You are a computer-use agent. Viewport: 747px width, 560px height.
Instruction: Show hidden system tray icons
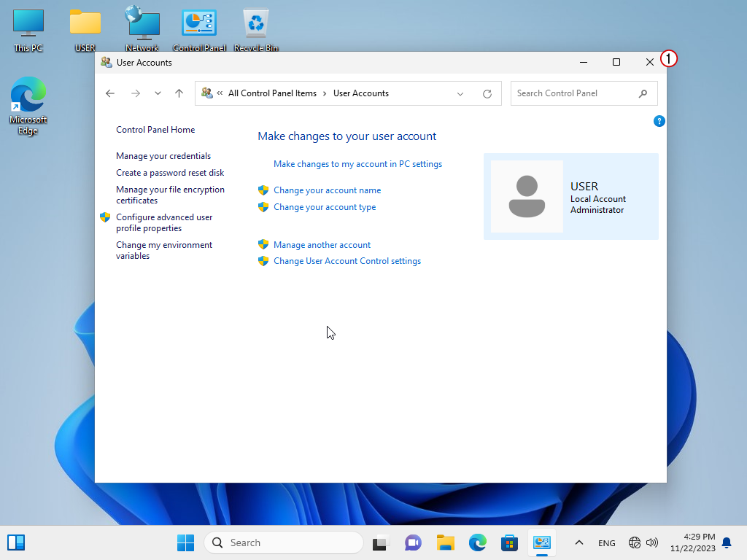pyautogui.click(x=579, y=542)
